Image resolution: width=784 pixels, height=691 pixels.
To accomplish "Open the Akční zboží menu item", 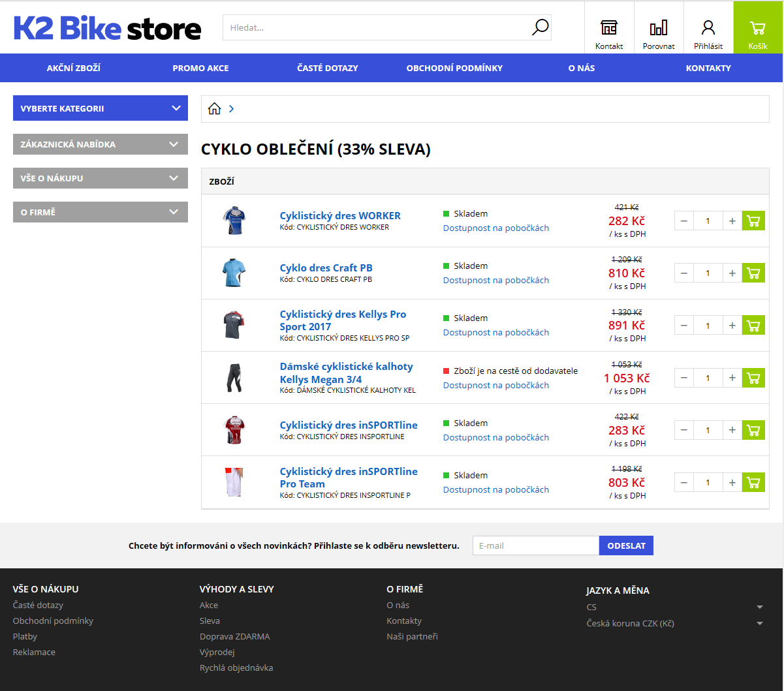I will (x=74, y=68).
